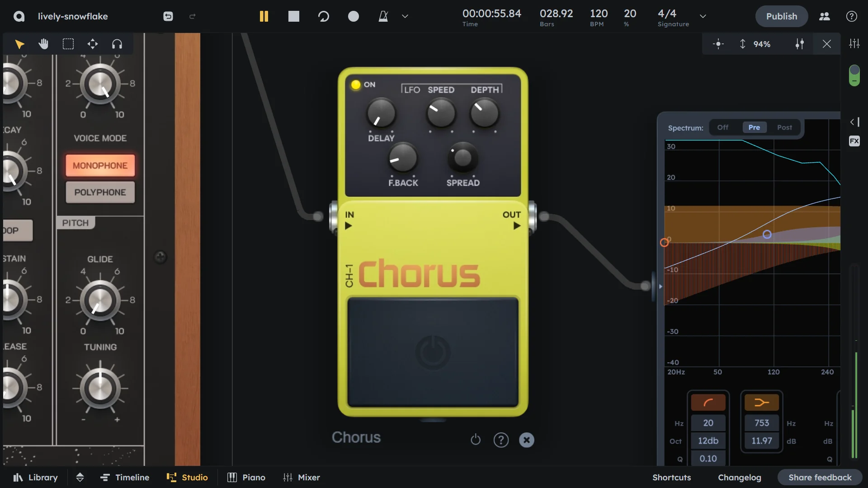Image resolution: width=868 pixels, height=488 pixels.
Task: Click the Chorus DELAY knob
Action: point(381,113)
